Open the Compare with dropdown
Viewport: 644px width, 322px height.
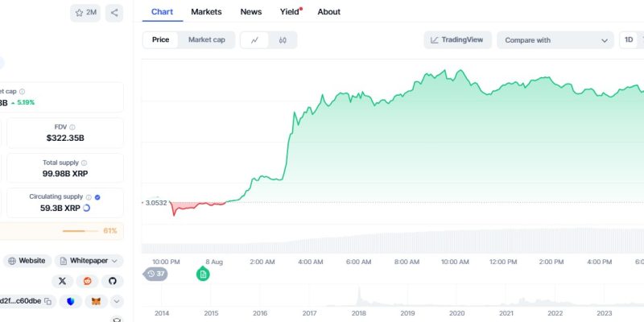click(x=555, y=40)
